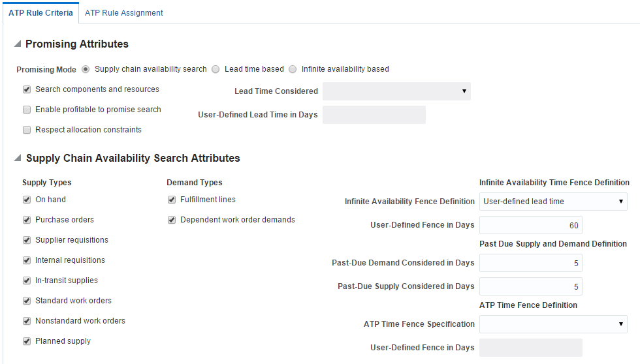Collapse the Promising Attributes section
Image resolution: width=640 pixels, height=364 pixels.
click(x=17, y=44)
